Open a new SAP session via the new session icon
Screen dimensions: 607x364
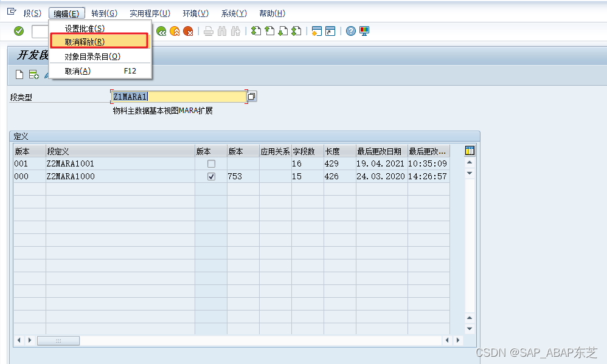click(x=316, y=31)
